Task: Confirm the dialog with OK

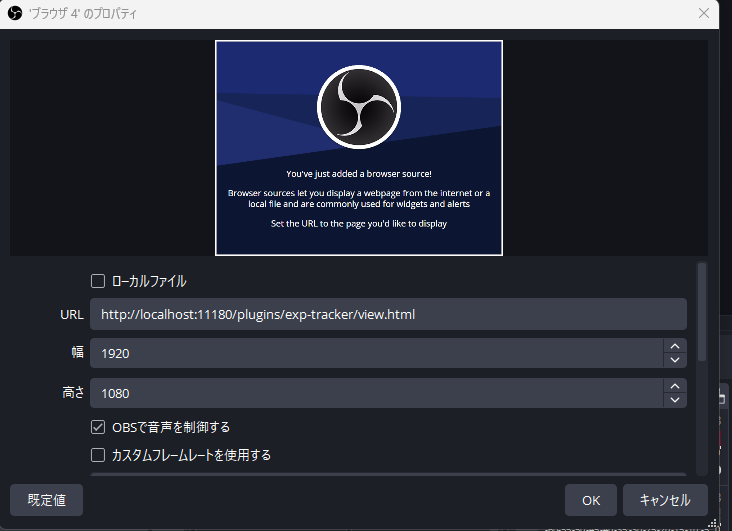Action: pyautogui.click(x=591, y=500)
